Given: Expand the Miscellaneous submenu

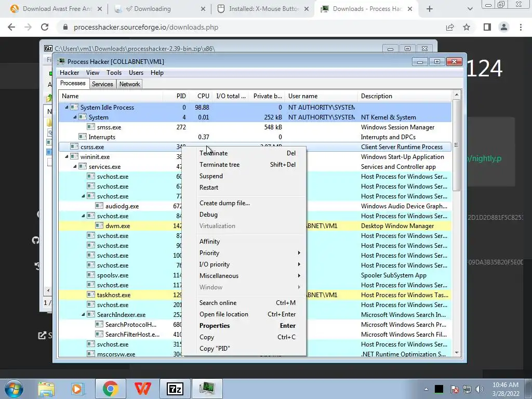Looking at the screenshot, I should (250, 275).
